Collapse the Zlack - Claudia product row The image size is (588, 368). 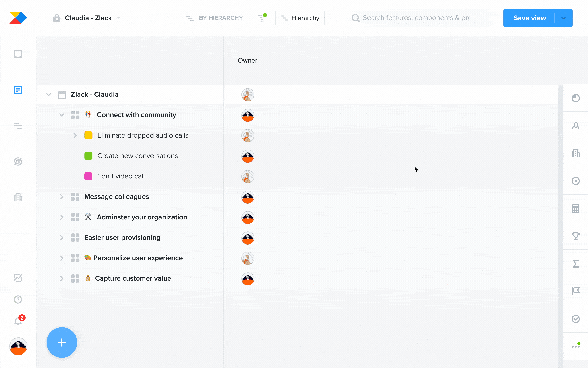coord(49,94)
